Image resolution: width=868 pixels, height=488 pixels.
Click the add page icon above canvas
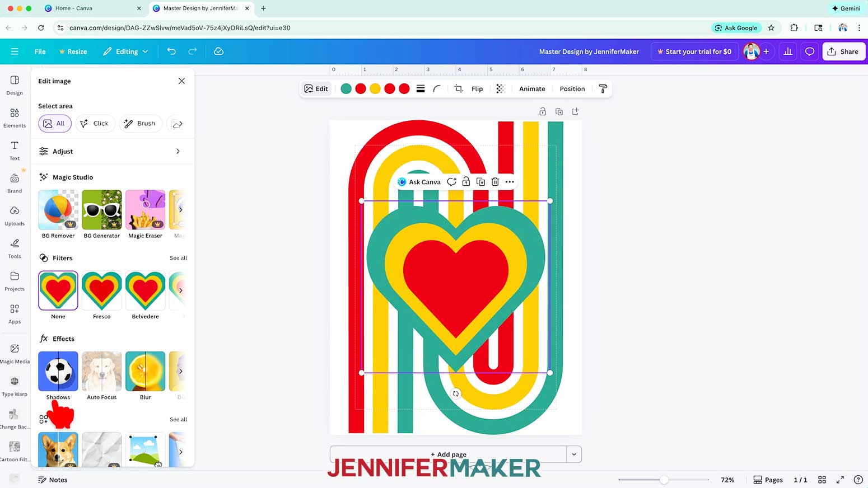[575, 112]
